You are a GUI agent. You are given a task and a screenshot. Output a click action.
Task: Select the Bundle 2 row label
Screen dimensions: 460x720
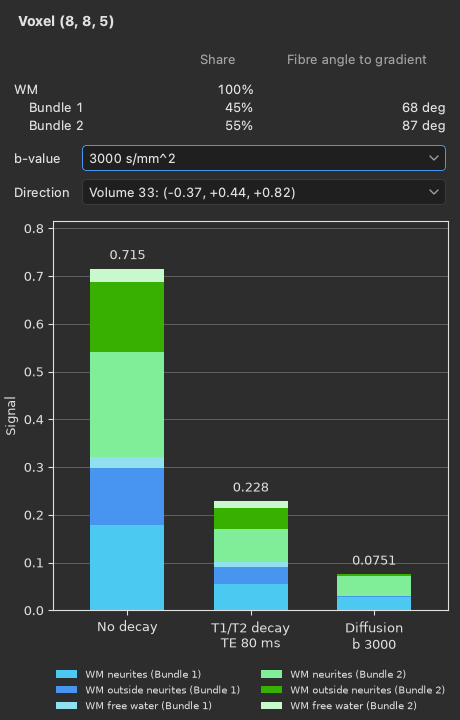56,125
